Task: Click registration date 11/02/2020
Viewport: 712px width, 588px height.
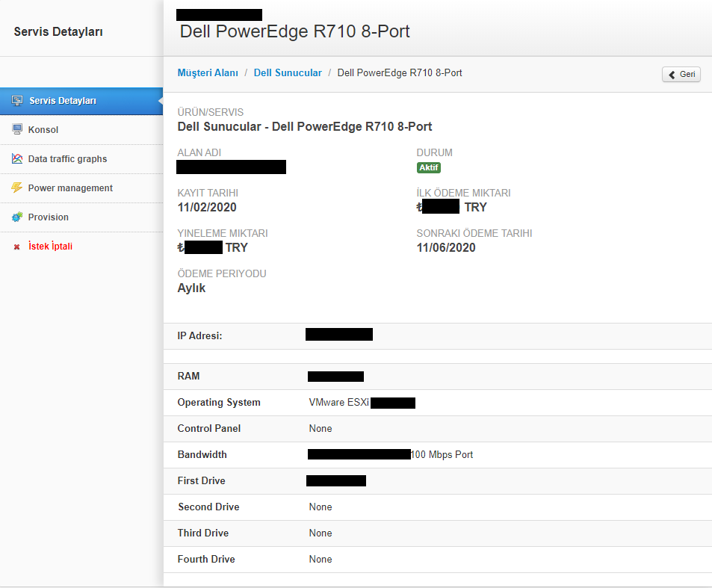Action: (207, 208)
